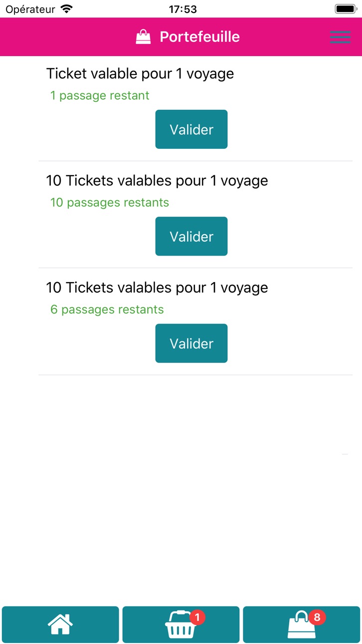Tap the Opérateur carrier label
The width and height of the screenshot is (362, 644).
tap(30, 9)
